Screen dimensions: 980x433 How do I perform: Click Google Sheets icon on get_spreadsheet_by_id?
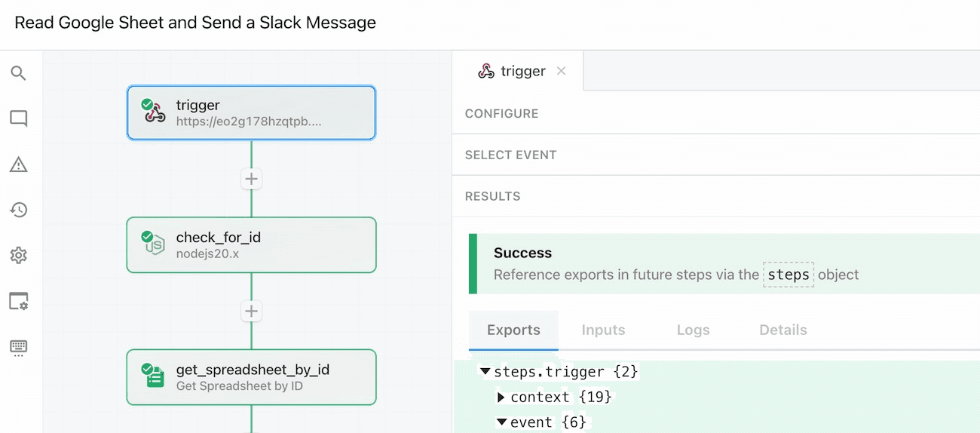pyautogui.click(x=155, y=376)
